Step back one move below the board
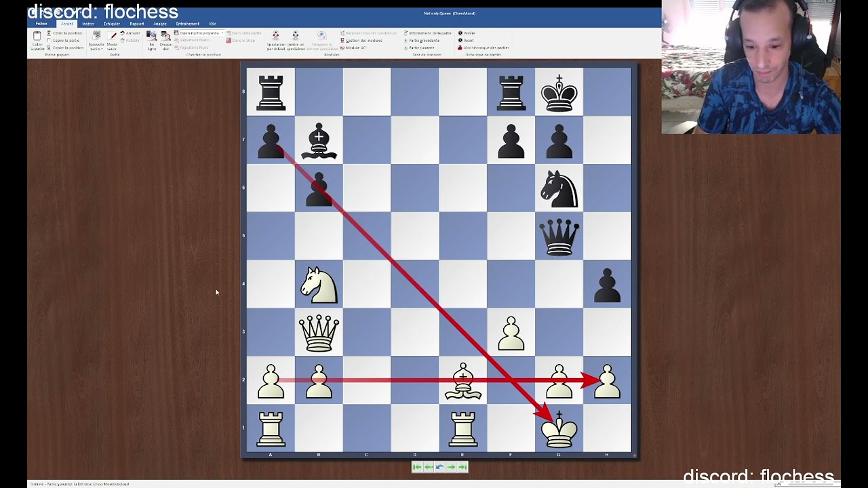 [429, 467]
